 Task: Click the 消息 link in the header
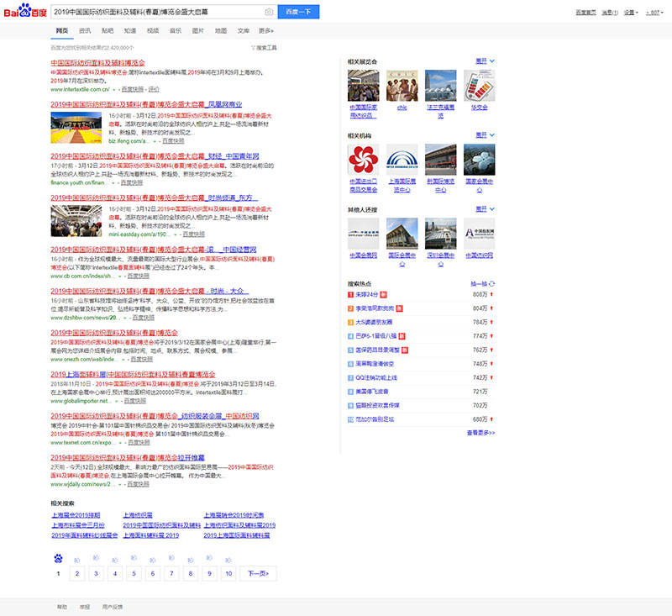coord(610,13)
